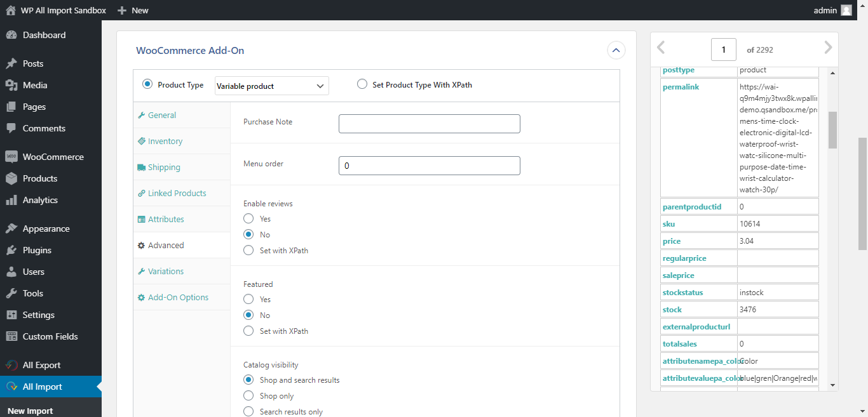Click the Appearance paintbrush icon
This screenshot has height=417, width=868.
point(11,228)
